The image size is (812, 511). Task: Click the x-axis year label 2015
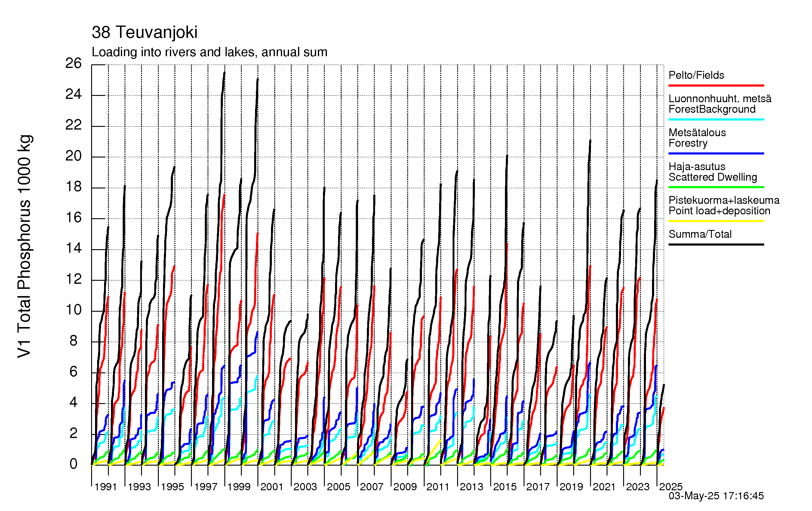point(505,487)
